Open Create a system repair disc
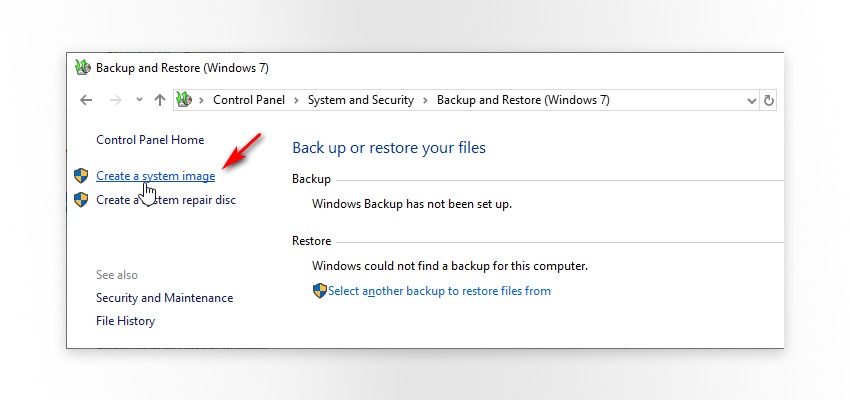This screenshot has width=850, height=400. 166,200
